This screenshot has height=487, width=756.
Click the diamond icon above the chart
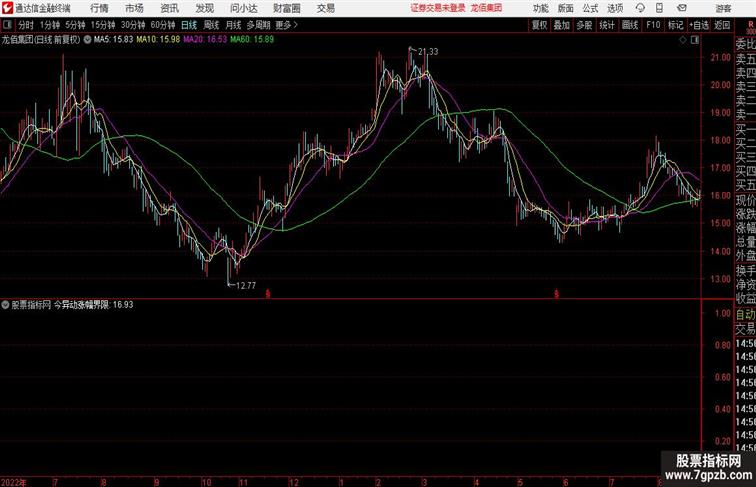[683, 40]
